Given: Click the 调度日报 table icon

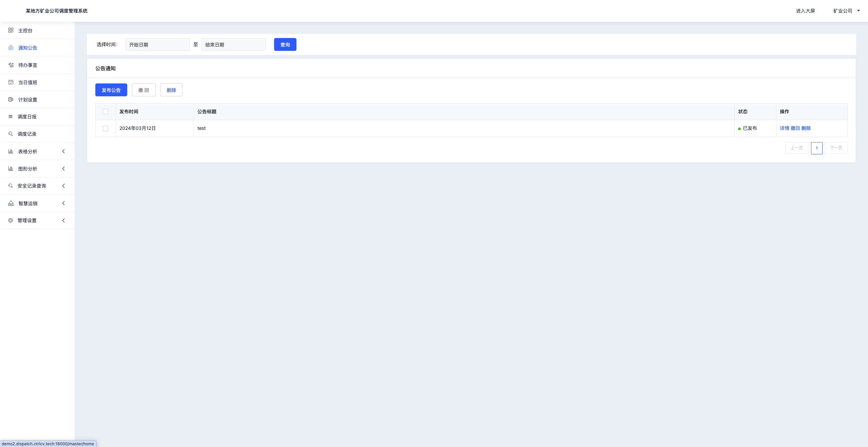Looking at the screenshot, I should (x=11, y=117).
